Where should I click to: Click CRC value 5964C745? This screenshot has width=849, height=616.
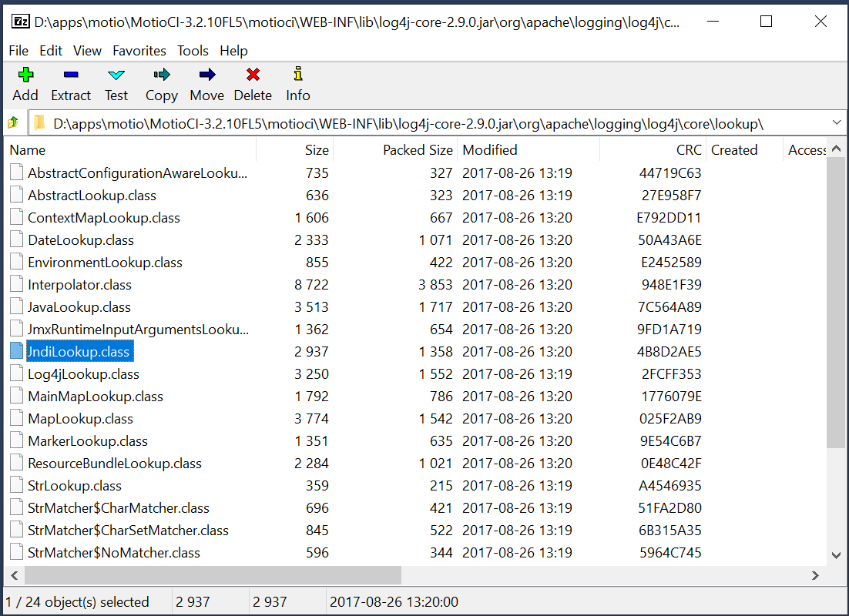pyautogui.click(x=670, y=552)
